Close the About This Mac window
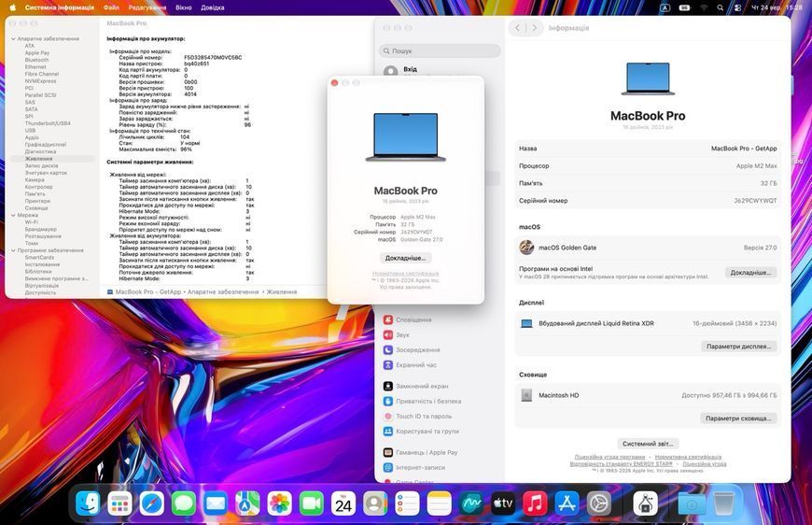Viewport: 812px width, 525px height. [334, 83]
